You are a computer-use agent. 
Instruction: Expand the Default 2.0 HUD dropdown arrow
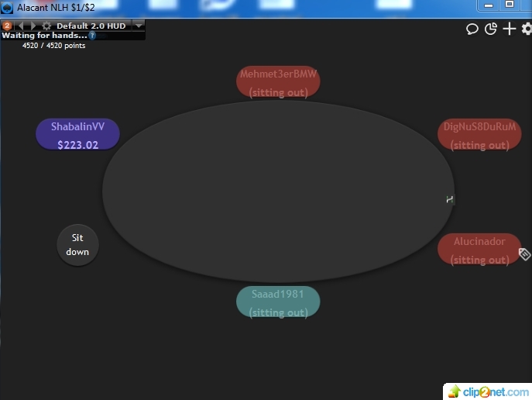click(139, 26)
